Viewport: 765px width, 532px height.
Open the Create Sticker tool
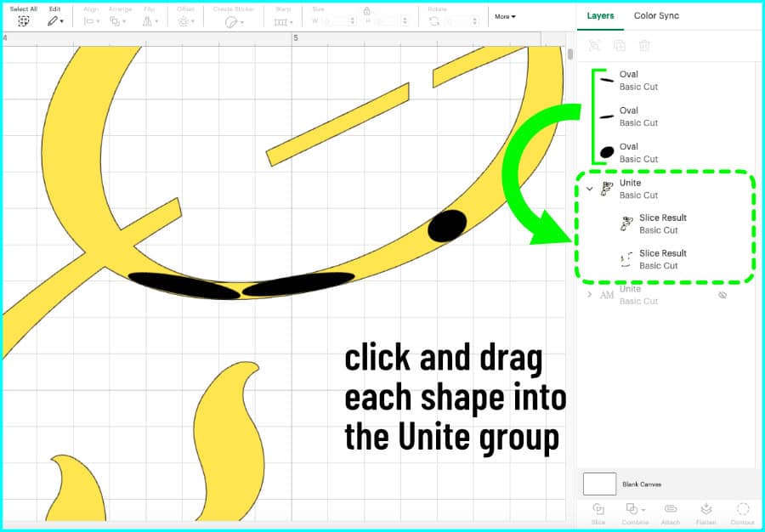(234, 22)
